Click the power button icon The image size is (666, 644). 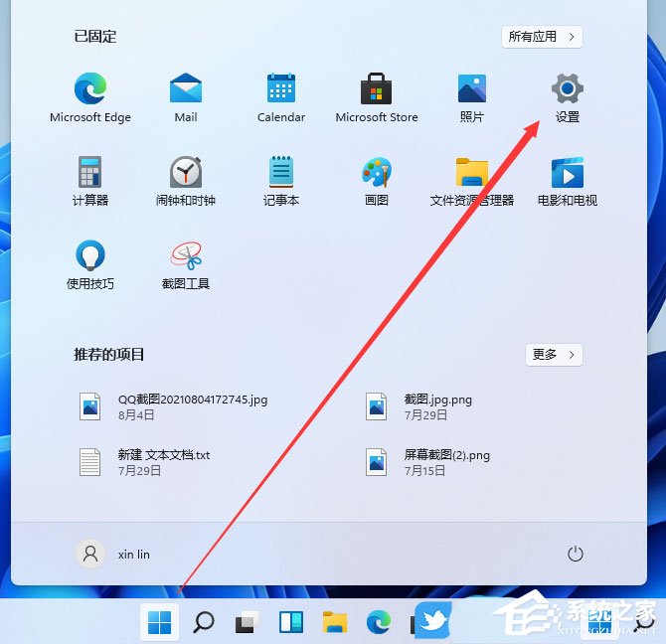pyautogui.click(x=576, y=554)
